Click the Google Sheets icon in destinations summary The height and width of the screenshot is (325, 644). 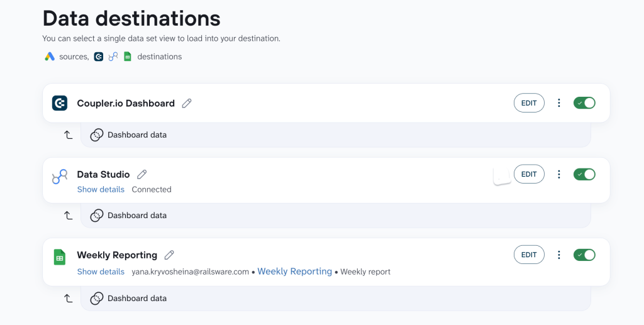(x=128, y=57)
